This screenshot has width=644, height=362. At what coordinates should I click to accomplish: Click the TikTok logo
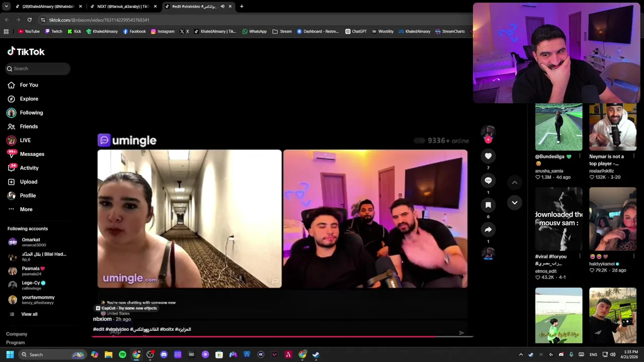[x=26, y=51]
